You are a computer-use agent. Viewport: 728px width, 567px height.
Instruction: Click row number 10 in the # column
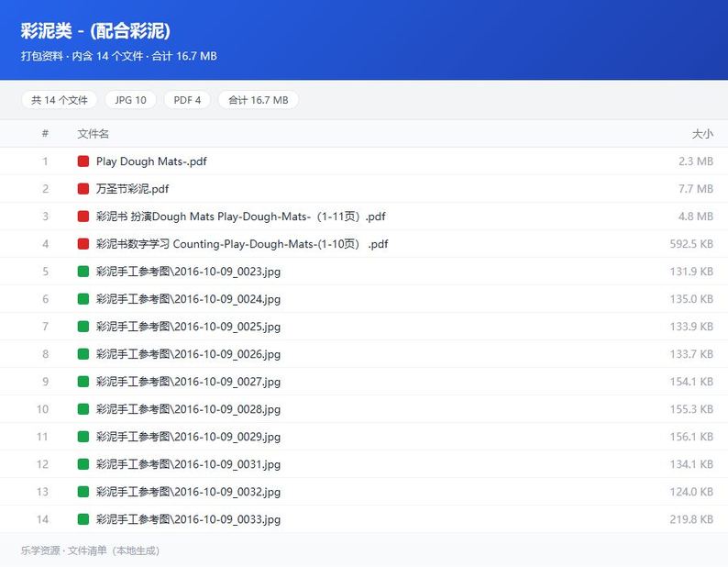(x=42, y=409)
